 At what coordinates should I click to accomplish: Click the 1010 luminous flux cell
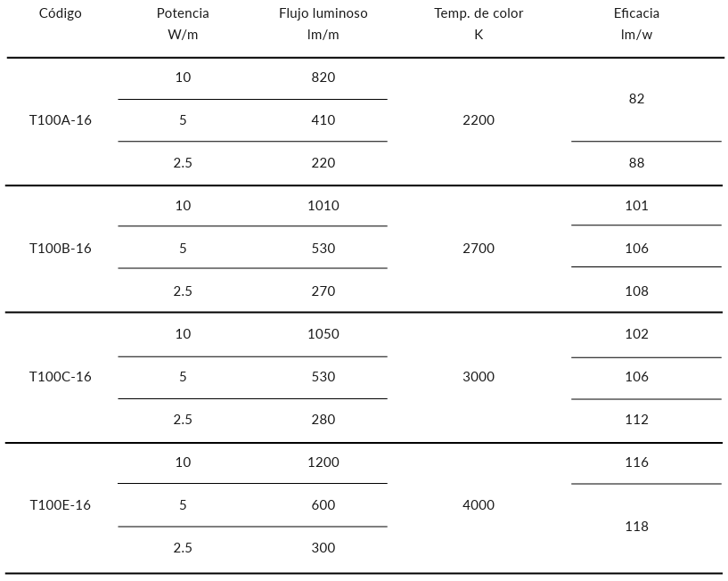(x=323, y=206)
